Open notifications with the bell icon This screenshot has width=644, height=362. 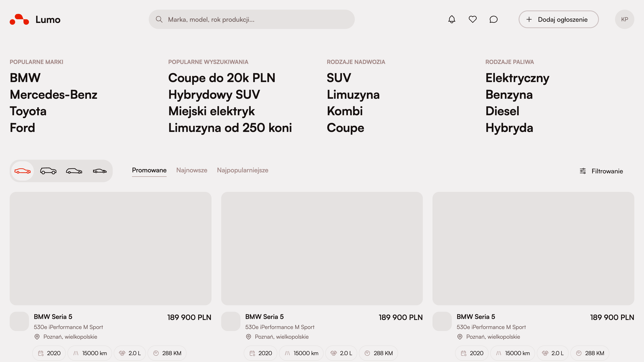pyautogui.click(x=451, y=19)
